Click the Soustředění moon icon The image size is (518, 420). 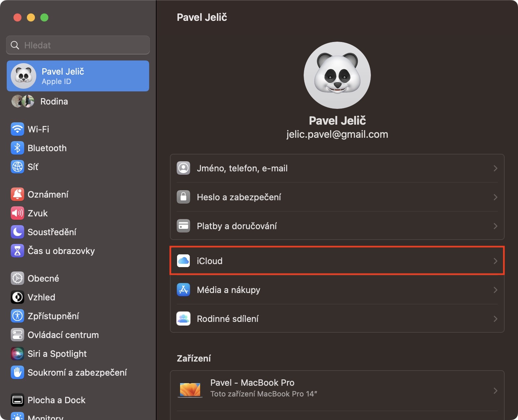pyautogui.click(x=17, y=232)
